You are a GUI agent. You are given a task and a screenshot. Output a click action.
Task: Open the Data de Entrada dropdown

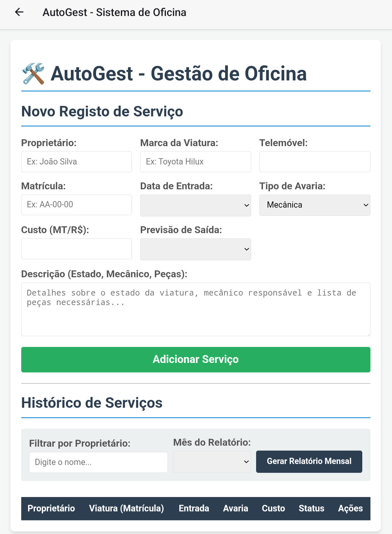point(195,205)
